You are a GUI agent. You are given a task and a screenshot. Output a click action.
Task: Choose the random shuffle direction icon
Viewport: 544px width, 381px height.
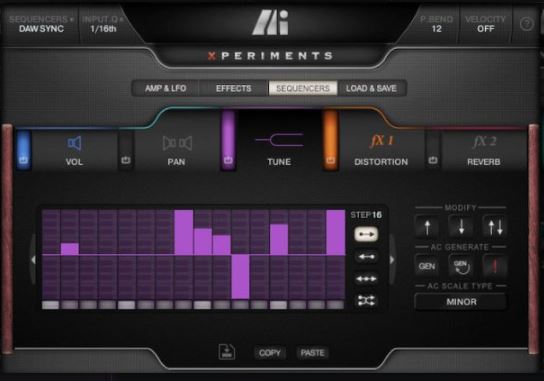[x=366, y=300]
